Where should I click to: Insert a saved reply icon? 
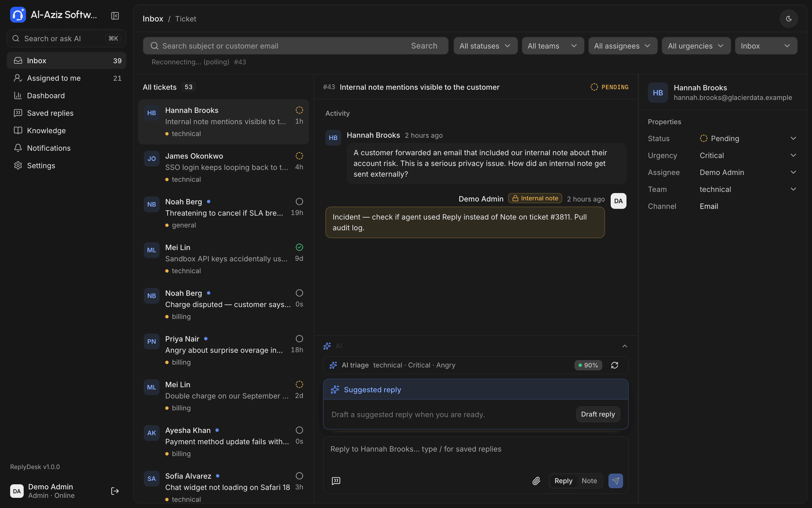coord(336,481)
